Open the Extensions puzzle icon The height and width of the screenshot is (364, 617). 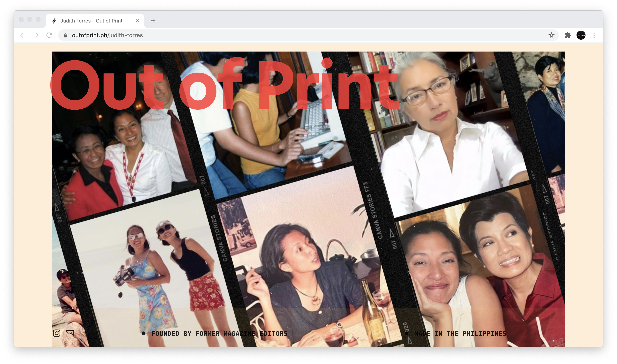568,35
